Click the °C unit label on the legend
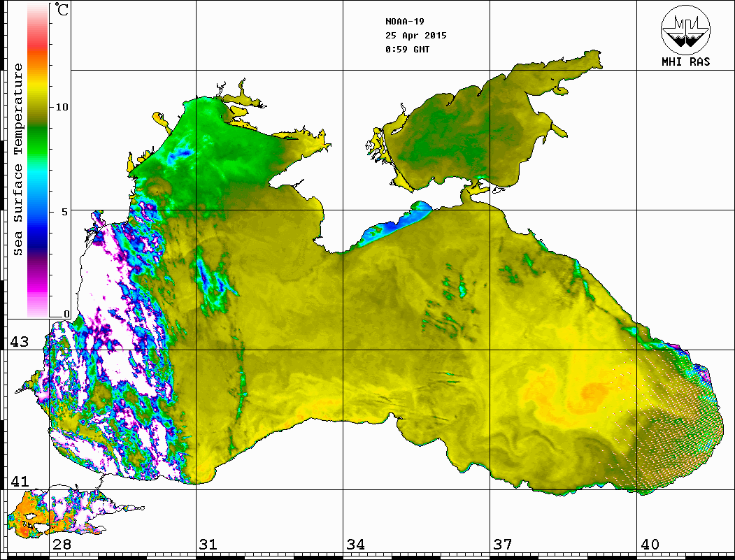This screenshot has height=560, width=735. point(62,9)
